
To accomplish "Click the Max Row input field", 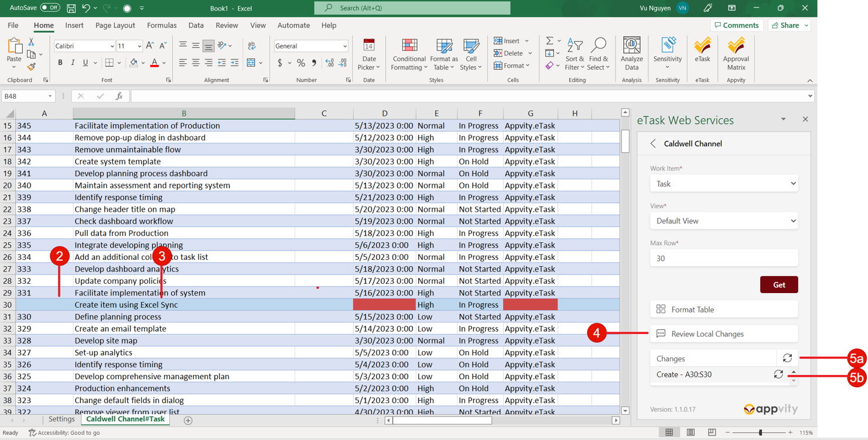I will [724, 258].
